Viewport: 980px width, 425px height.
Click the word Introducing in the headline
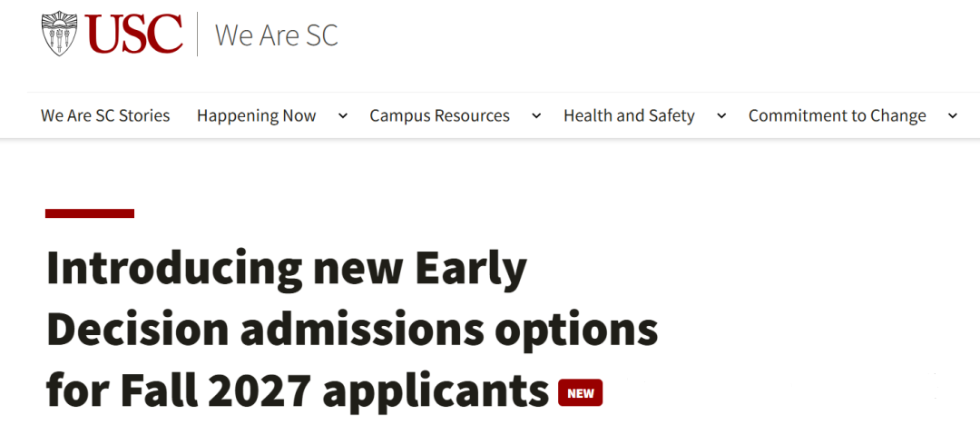[174, 269]
